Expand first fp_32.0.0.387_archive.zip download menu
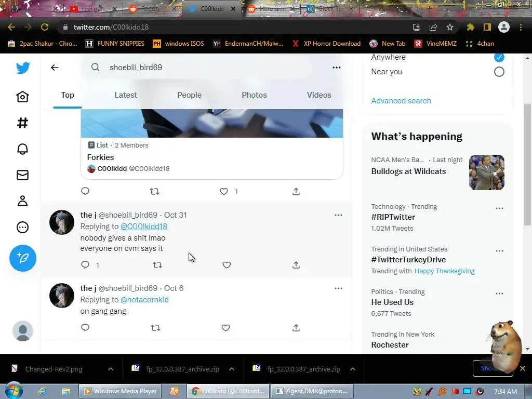This screenshot has height=399, width=532. tap(232, 369)
